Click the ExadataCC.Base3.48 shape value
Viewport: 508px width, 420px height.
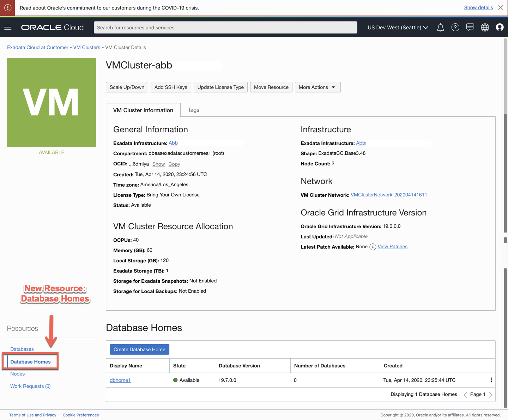point(342,153)
